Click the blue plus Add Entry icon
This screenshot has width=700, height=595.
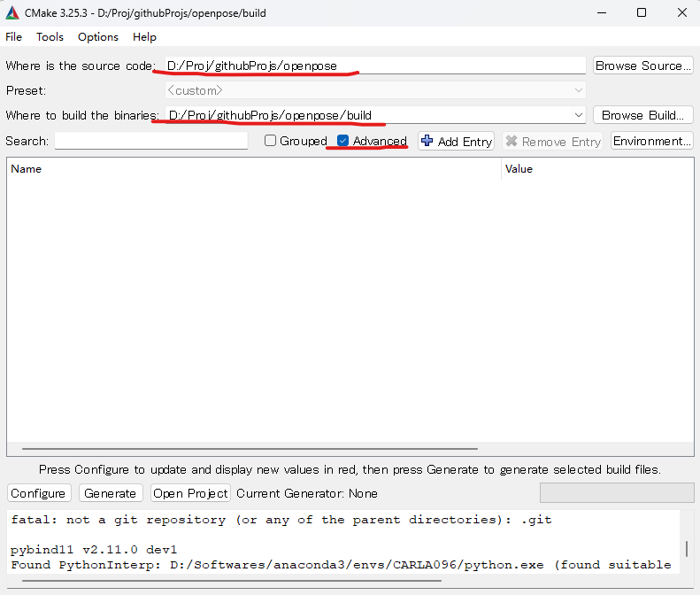click(427, 142)
